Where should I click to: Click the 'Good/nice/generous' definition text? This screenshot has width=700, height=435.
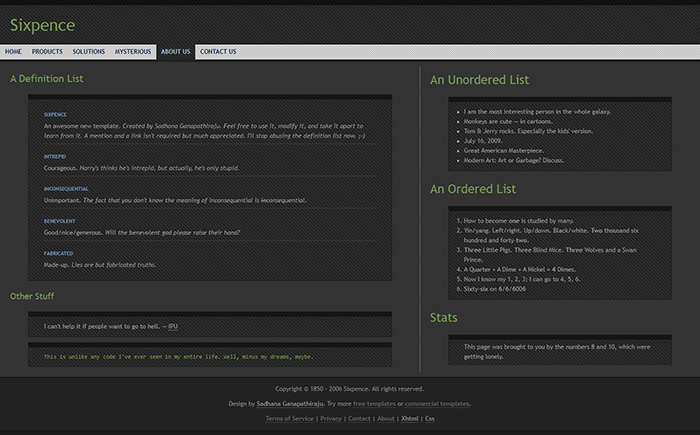(142, 232)
